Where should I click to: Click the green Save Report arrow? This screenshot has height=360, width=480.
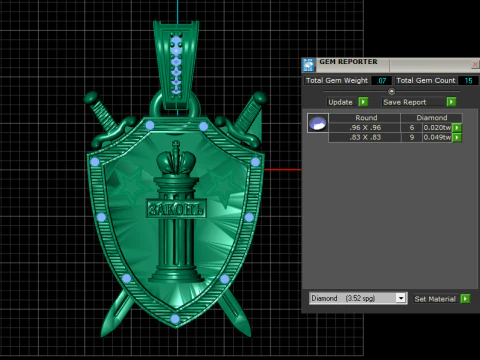click(x=451, y=102)
